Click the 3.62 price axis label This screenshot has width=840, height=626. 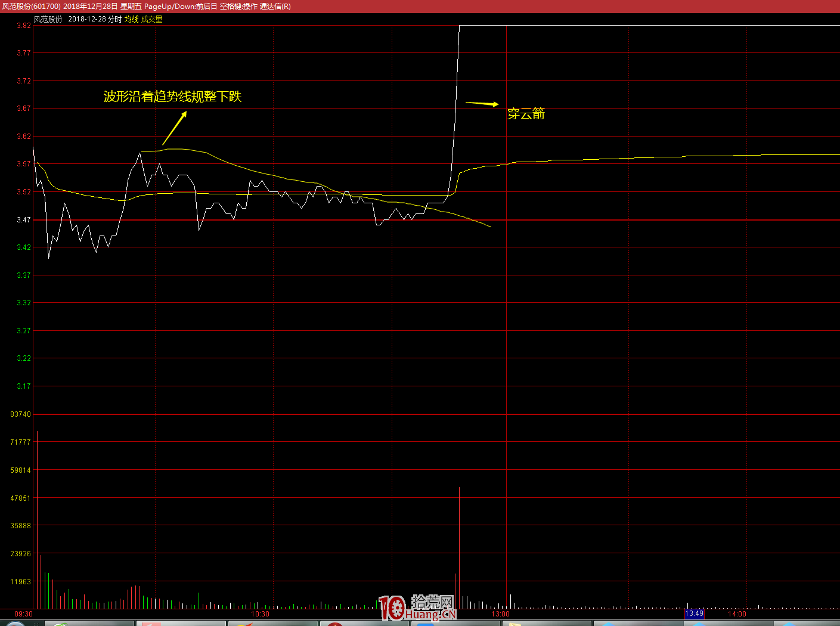23,137
